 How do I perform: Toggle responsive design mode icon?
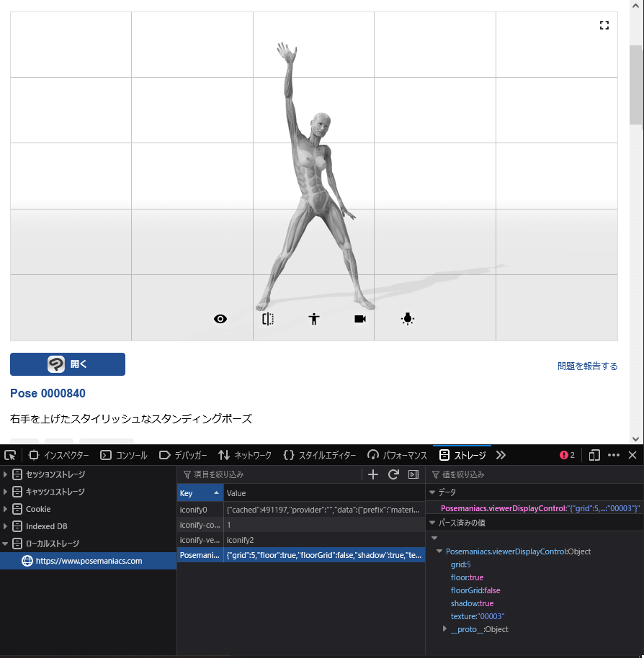coord(594,455)
